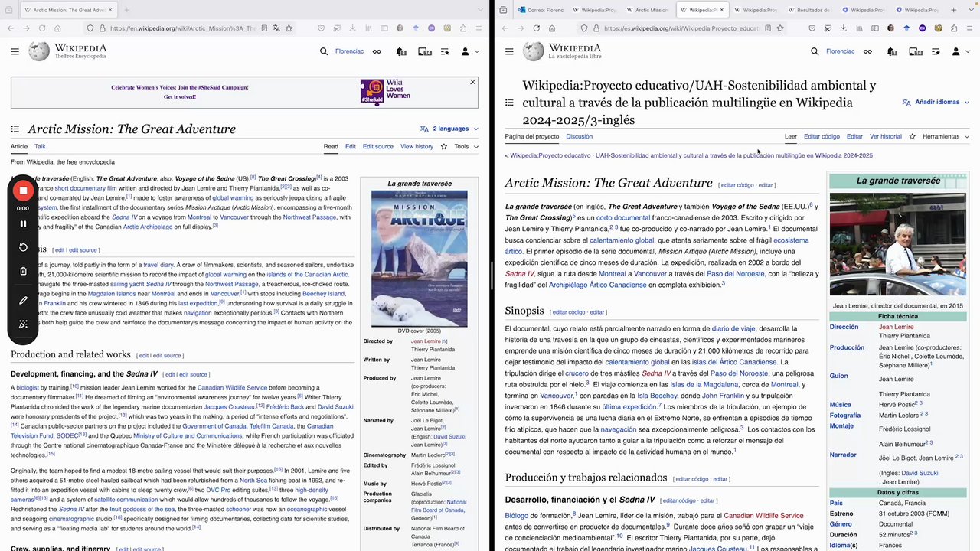Switch to the Discusión tab
This screenshot has width=980, height=551.
pyautogui.click(x=579, y=136)
